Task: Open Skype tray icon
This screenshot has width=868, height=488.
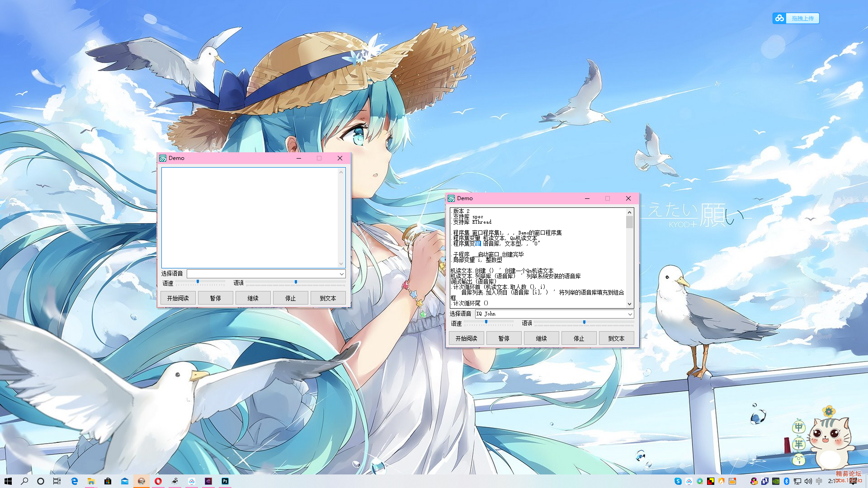Action: click(x=678, y=481)
